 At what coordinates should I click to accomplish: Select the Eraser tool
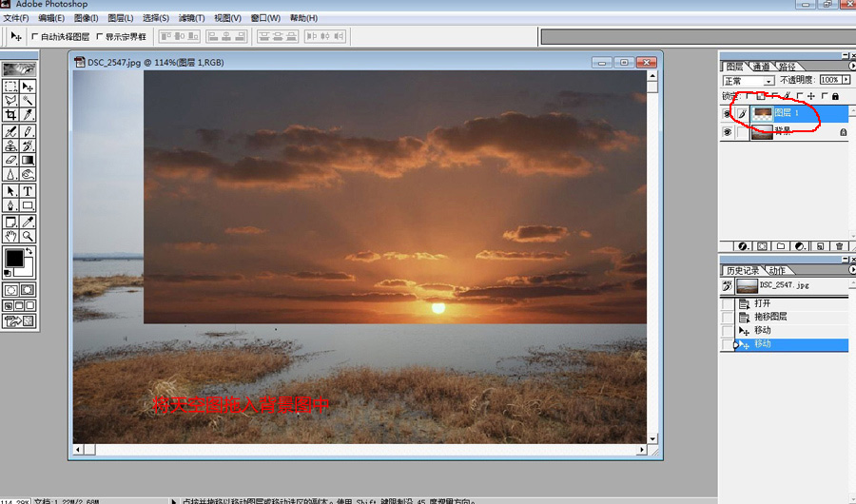(x=10, y=160)
